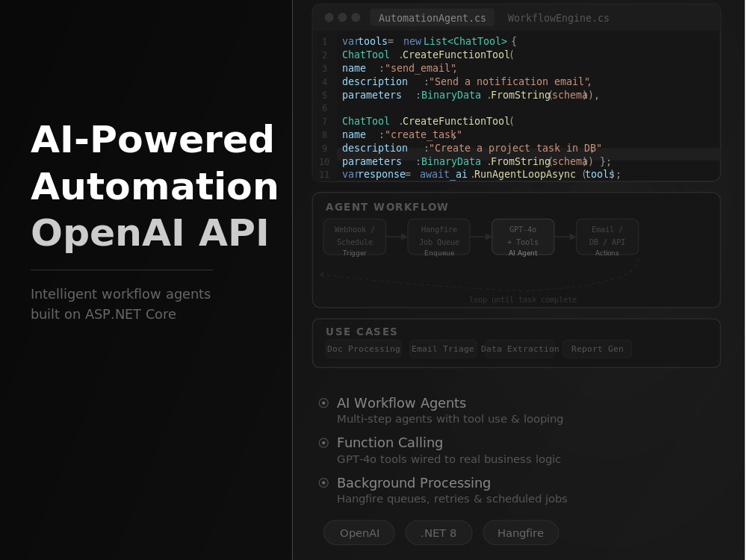Click "Create a project task in DB" string
This screenshot has width=747, height=560.
point(515,148)
